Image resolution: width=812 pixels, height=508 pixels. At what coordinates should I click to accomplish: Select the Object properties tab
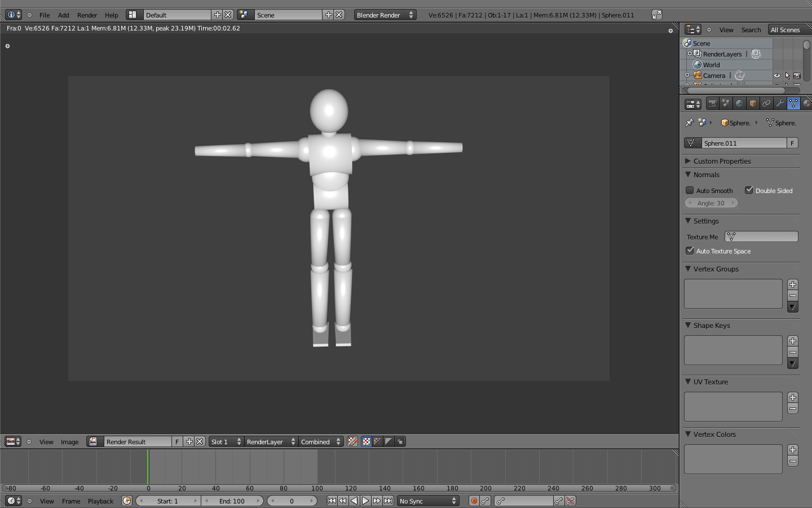(752, 103)
